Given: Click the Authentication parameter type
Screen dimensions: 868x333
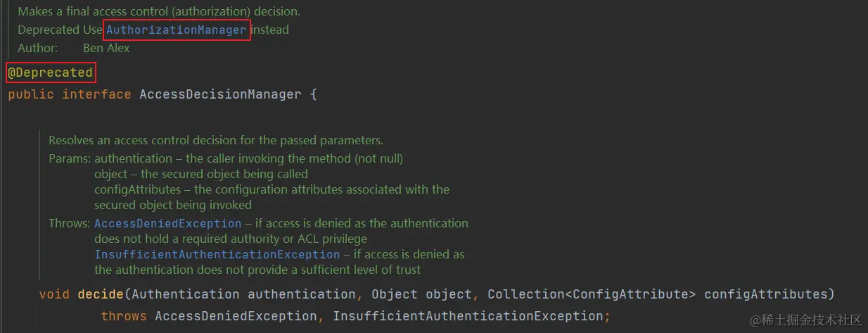Looking at the screenshot, I should click(x=186, y=294).
